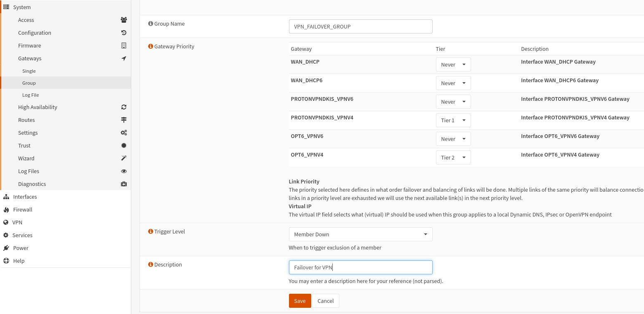Open the Trust submenu
Viewport: 644px width, 314px height.
[66, 145]
